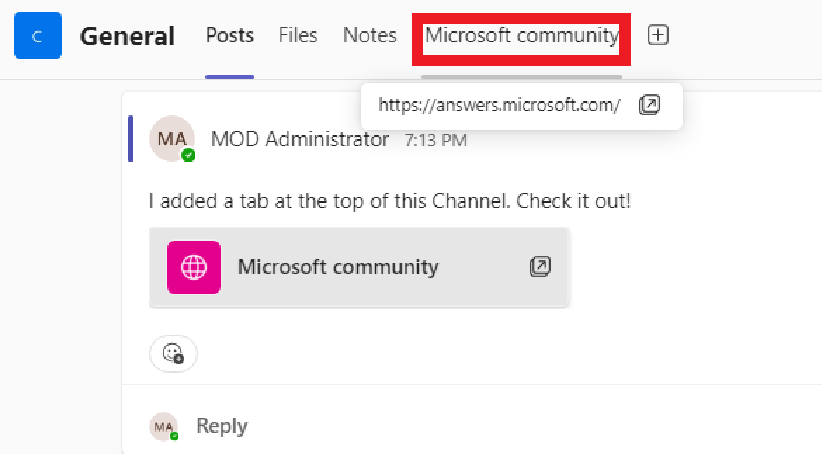Click the blue C team avatar

click(x=38, y=36)
